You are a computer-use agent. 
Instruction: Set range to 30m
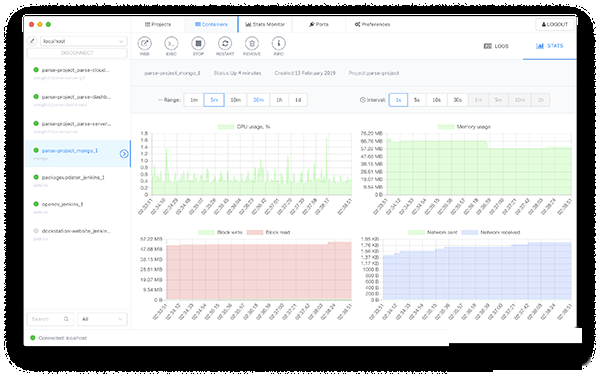click(258, 100)
